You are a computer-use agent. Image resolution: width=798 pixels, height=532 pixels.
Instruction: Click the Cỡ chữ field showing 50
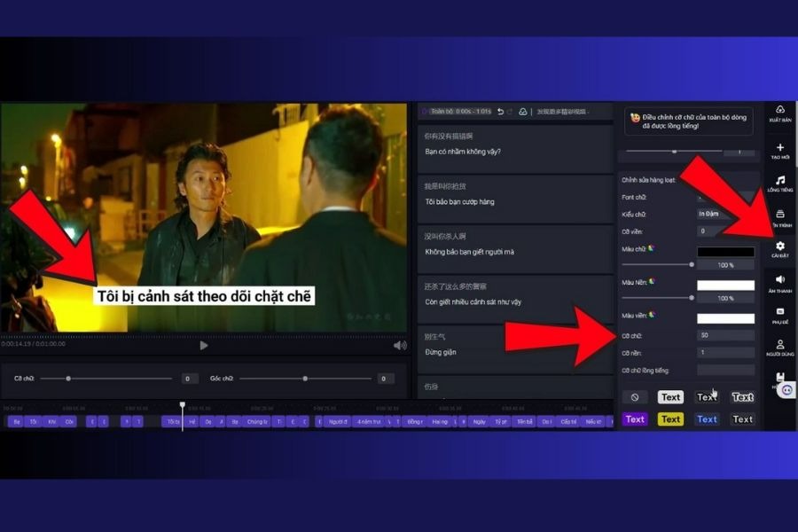[725, 335]
